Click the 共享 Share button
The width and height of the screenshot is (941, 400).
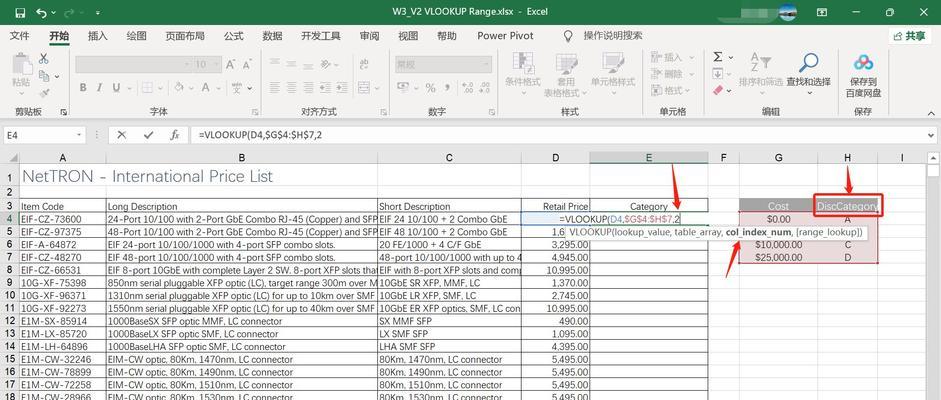(909, 36)
